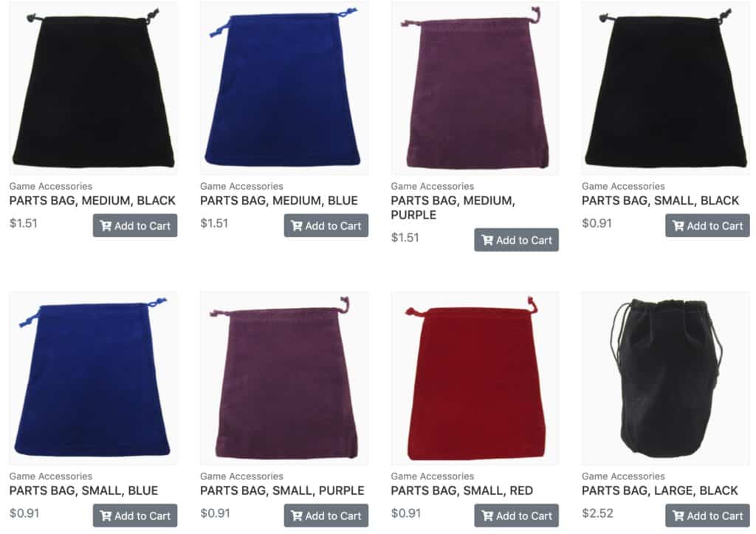Open PARTS BAG, LARGE, BLACK title link

pyautogui.click(x=659, y=490)
